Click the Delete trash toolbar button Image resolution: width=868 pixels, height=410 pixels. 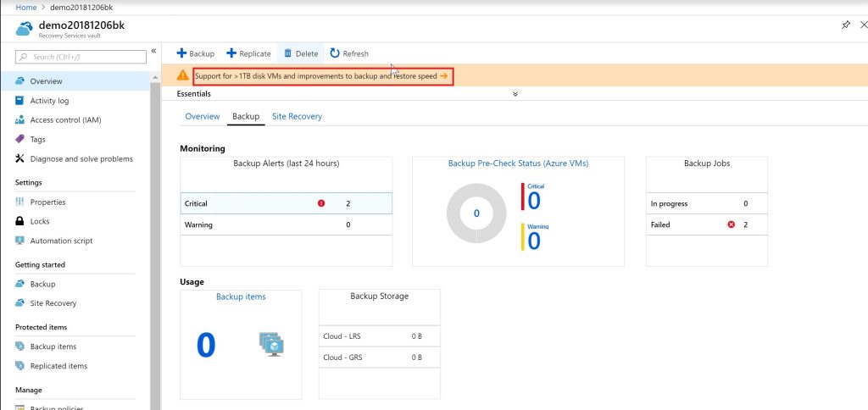[x=301, y=53]
